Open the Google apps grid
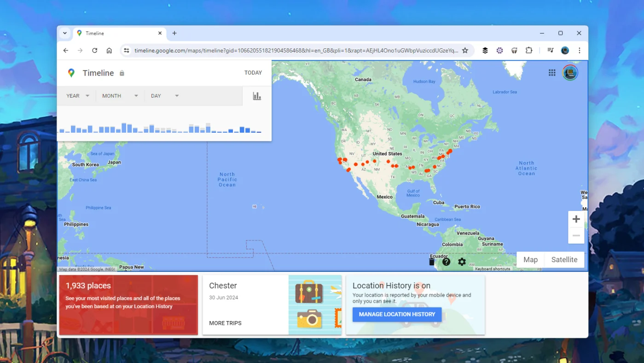 coord(552,72)
